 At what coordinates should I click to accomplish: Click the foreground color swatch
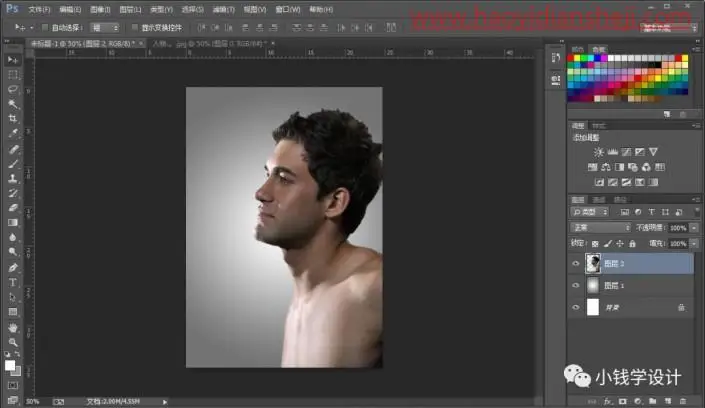tap(10, 366)
